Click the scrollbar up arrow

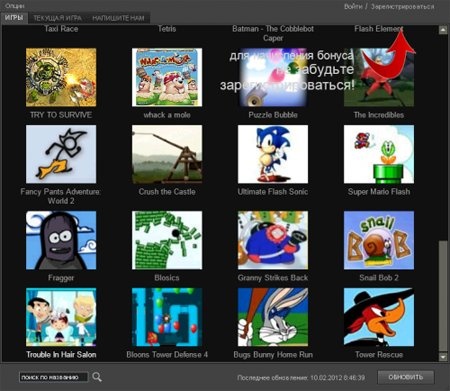tap(443, 30)
